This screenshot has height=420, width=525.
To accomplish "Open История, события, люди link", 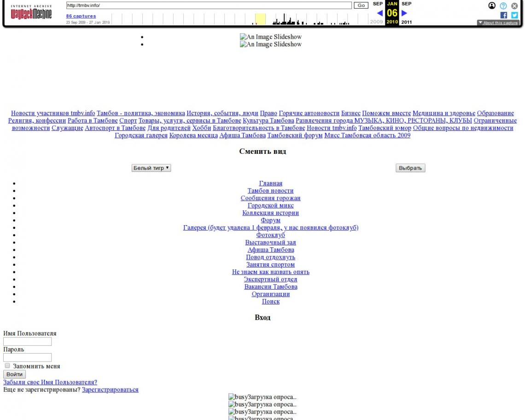I will click(x=222, y=113).
